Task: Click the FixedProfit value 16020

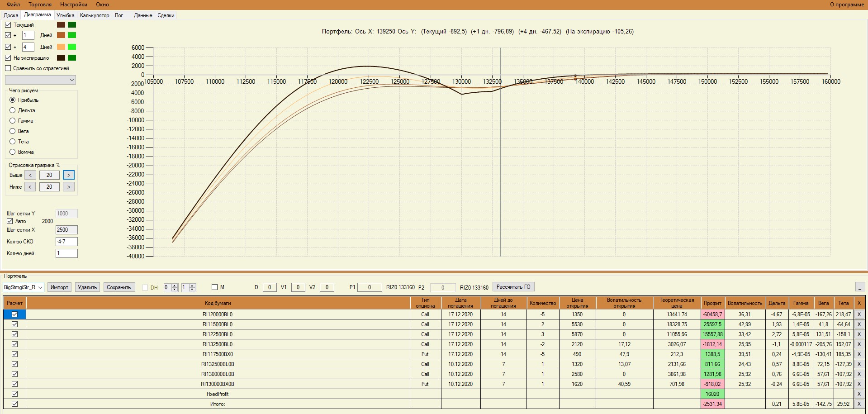Action: coord(712,394)
